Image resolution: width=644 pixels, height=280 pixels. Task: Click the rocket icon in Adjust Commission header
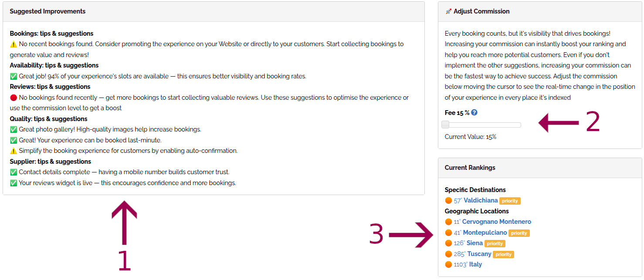pyautogui.click(x=448, y=11)
